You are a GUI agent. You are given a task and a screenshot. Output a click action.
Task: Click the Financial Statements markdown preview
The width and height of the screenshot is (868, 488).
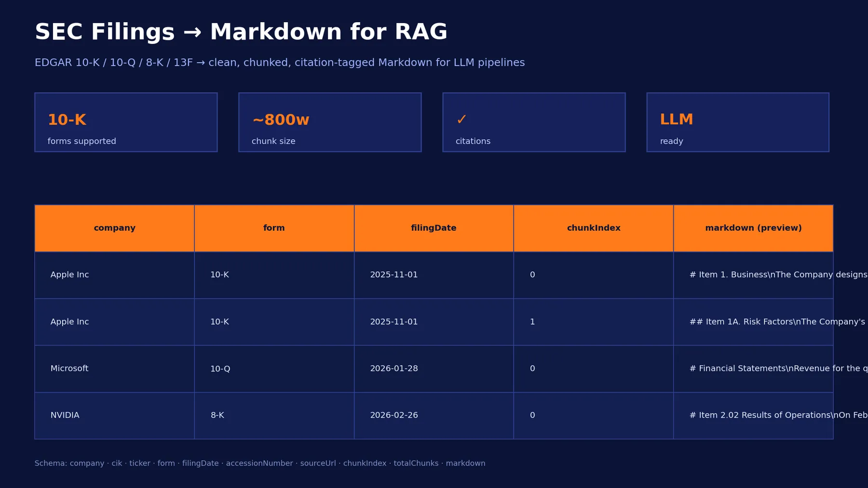[753, 369]
